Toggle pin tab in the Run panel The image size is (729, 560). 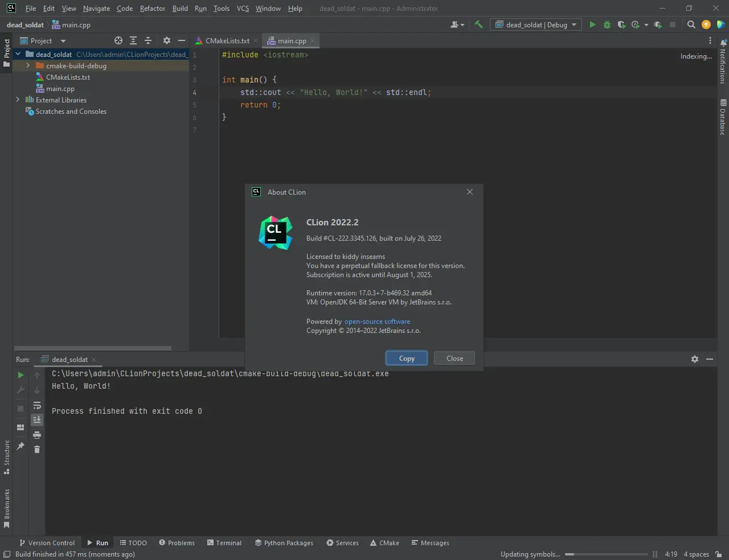(21, 446)
